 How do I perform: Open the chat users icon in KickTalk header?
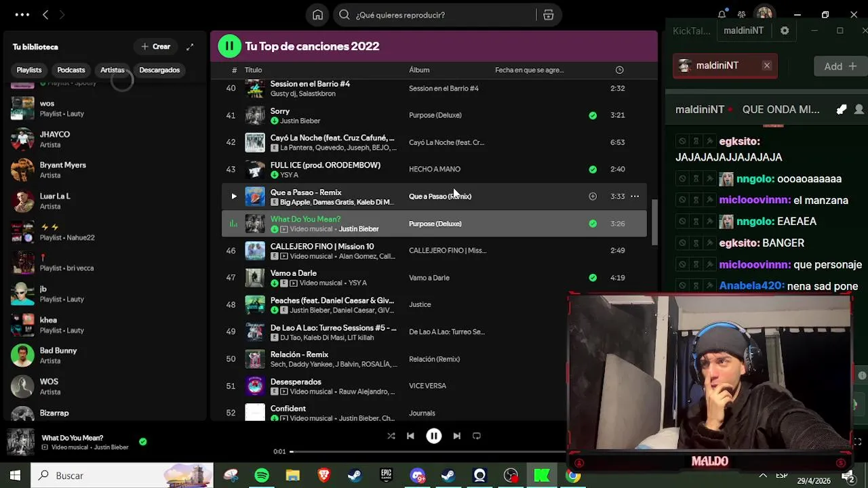click(x=859, y=109)
